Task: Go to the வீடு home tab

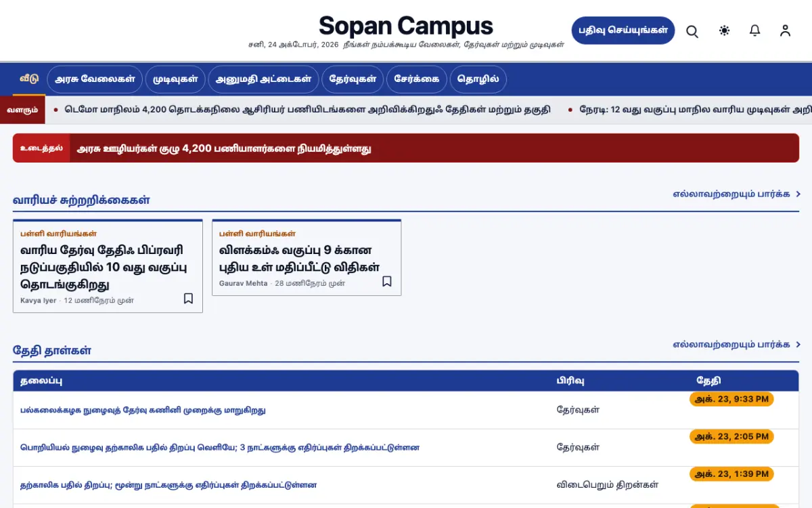Action: point(29,79)
